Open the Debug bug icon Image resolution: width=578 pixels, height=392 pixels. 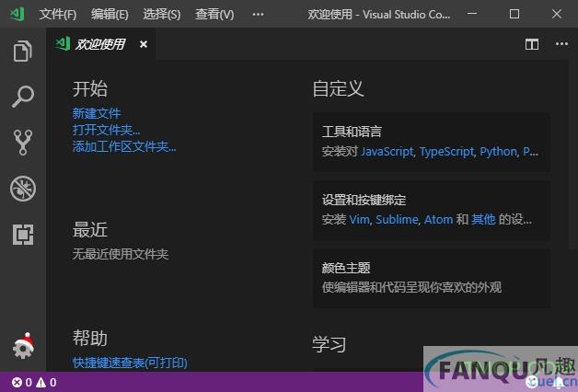click(23, 189)
